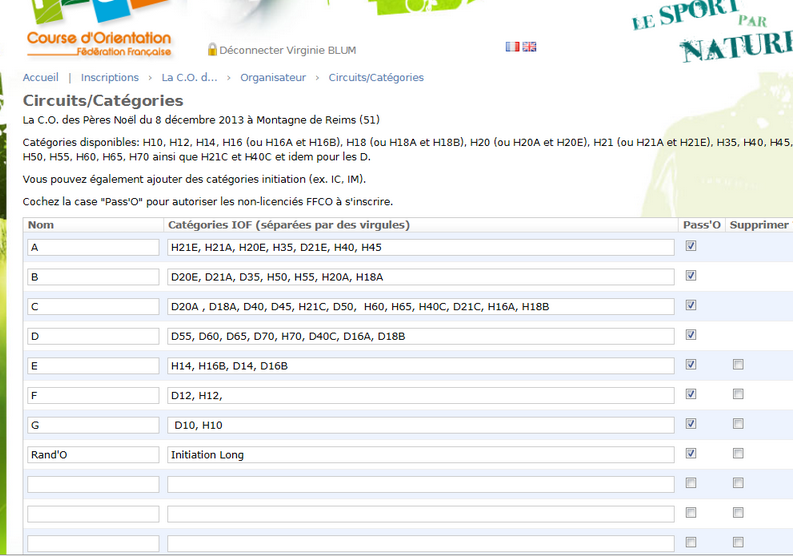Click the French flag language icon
The height and width of the screenshot is (556, 793).
(512, 47)
